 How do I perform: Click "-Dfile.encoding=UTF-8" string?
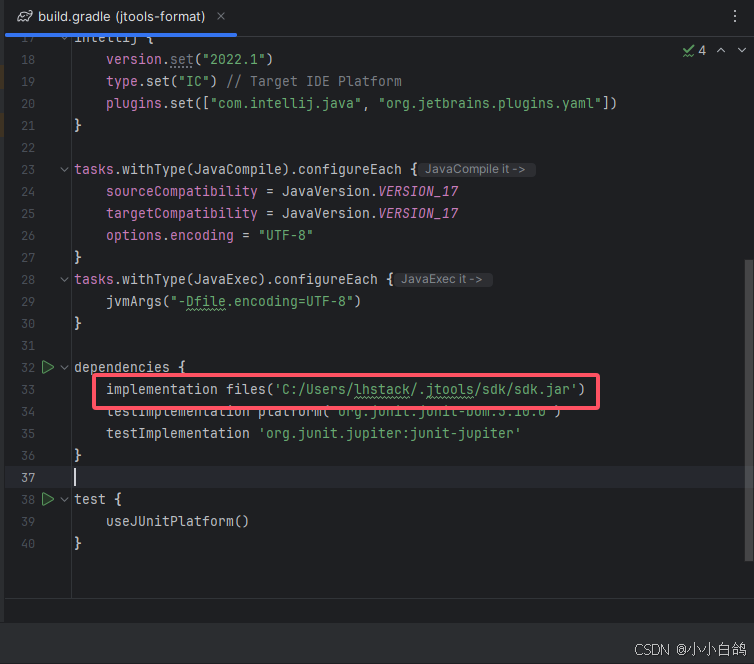[262, 301]
